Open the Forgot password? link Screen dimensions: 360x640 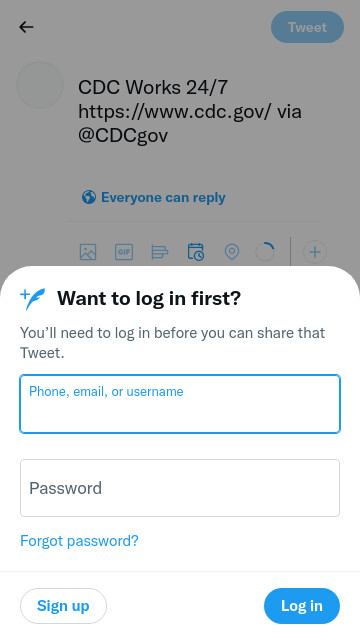pos(79,541)
